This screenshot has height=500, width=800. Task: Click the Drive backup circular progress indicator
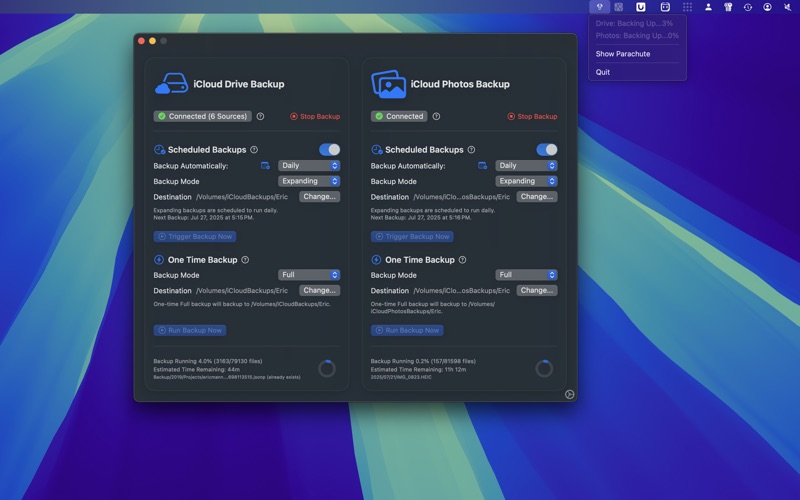click(327, 368)
